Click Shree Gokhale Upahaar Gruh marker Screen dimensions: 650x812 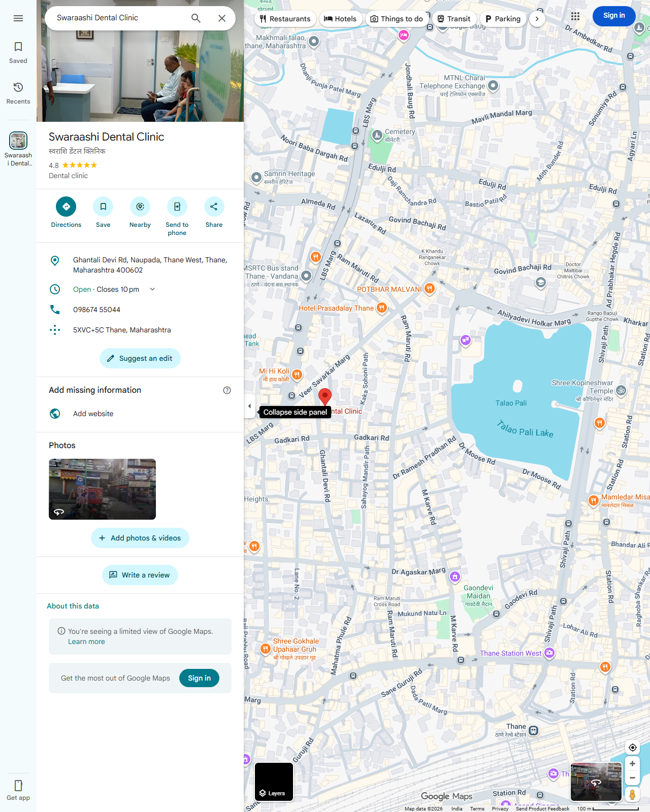tap(265, 649)
